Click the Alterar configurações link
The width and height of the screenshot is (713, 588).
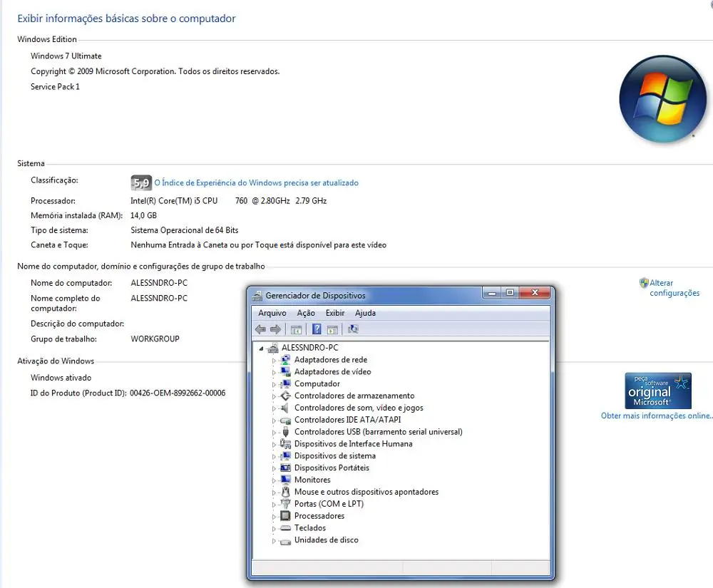tap(674, 288)
